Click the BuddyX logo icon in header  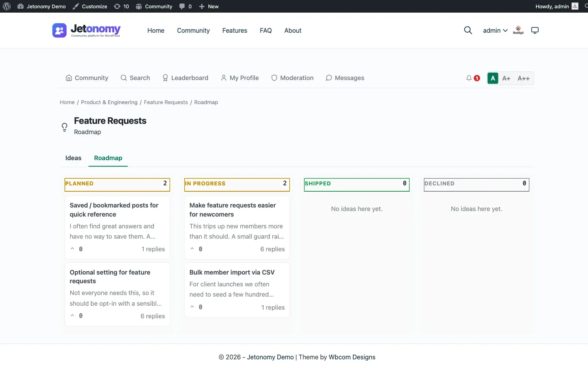(x=518, y=30)
